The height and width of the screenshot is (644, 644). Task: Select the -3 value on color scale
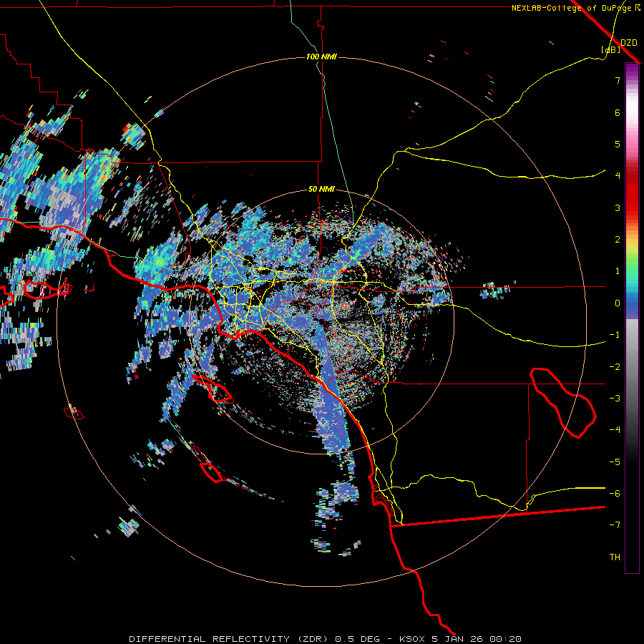tap(615, 399)
